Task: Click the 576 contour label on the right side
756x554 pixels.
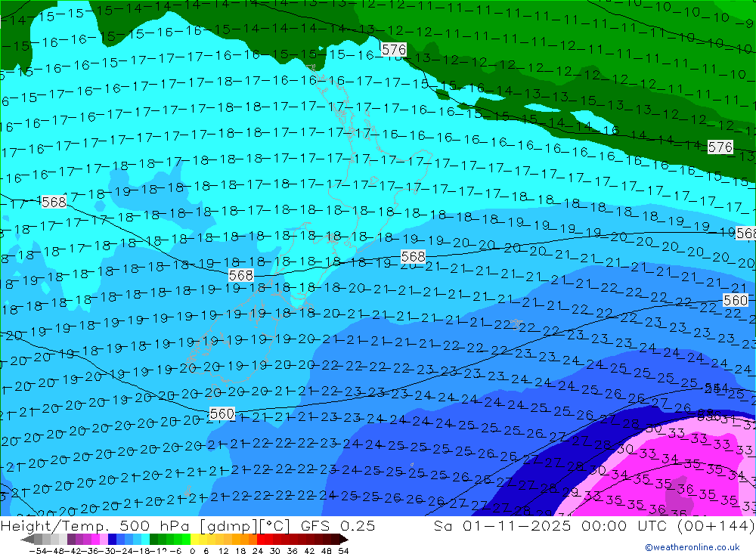Action: pyautogui.click(x=720, y=147)
